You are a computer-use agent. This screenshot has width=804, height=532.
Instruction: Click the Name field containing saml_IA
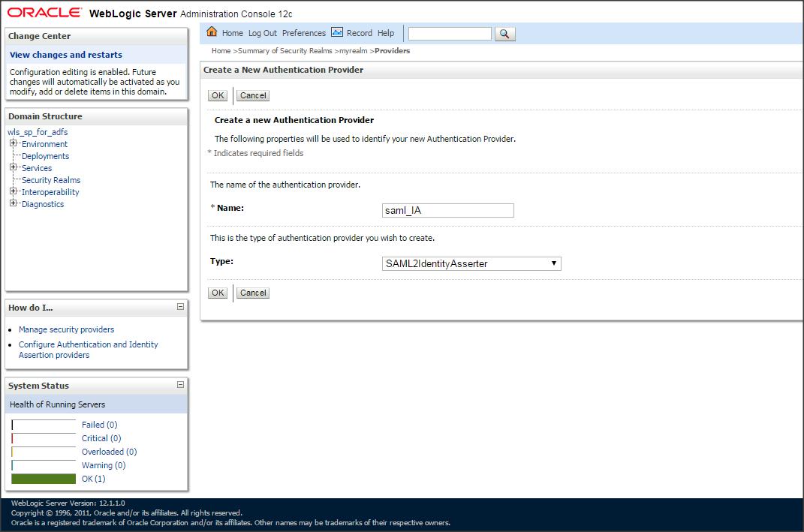point(447,210)
